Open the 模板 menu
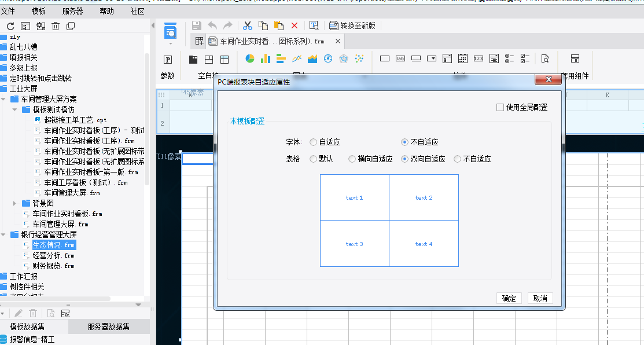The width and height of the screenshot is (644, 345). (39, 11)
